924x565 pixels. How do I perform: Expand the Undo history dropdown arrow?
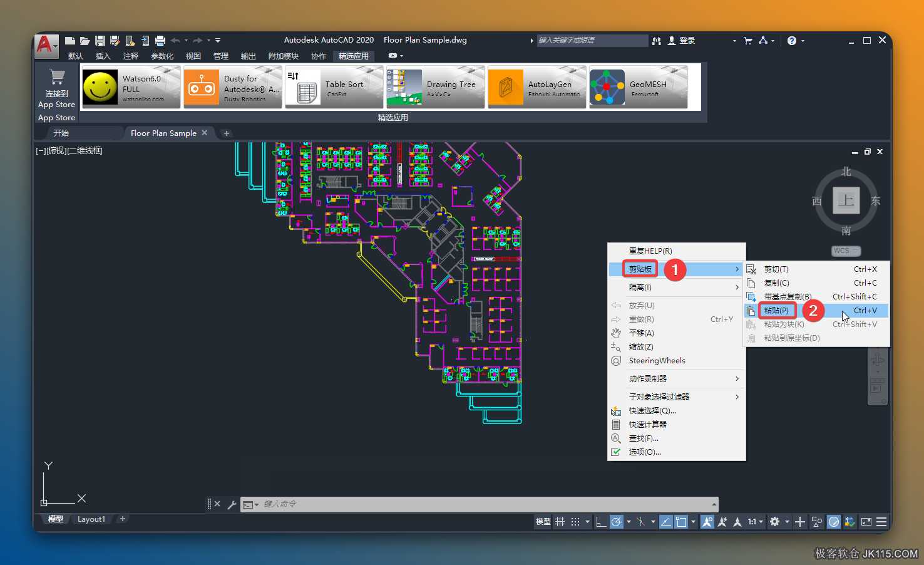click(x=186, y=41)
